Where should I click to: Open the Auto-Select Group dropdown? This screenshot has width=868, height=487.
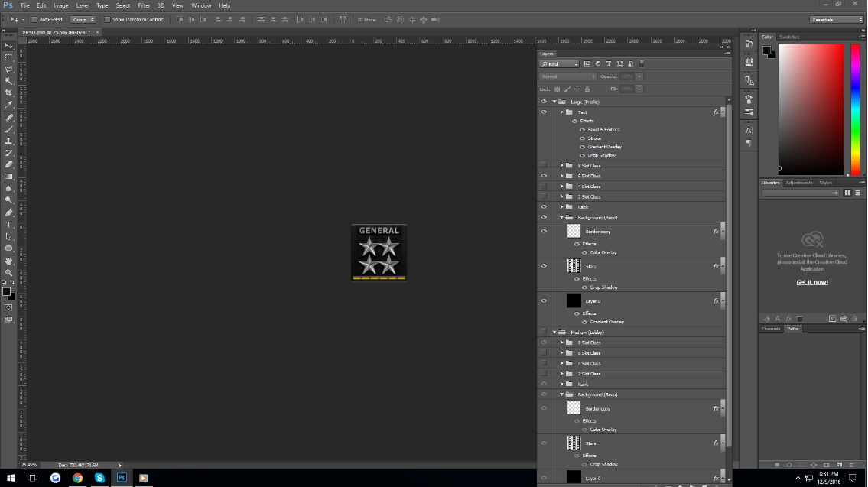[83, 19]
